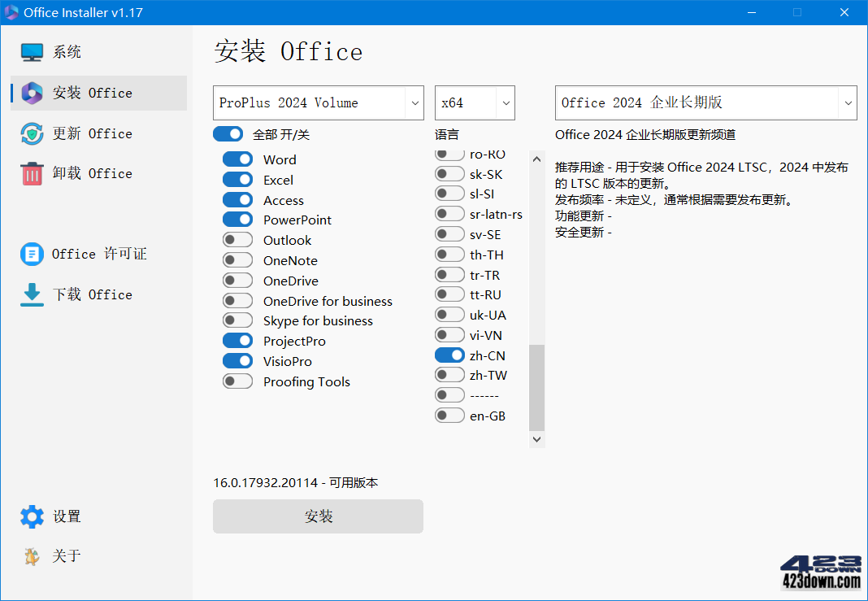Screen dimensions: 868x601
Task: Open the Office 2024 企业长期版 channel dropdown
Action: [705, 102]
